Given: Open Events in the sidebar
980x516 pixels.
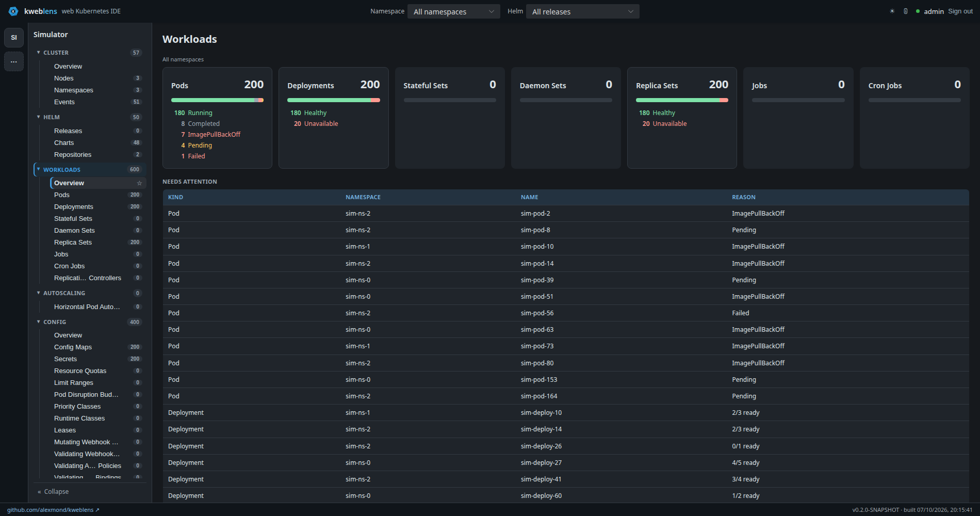Looking at the screenshot, I should 97,102.
